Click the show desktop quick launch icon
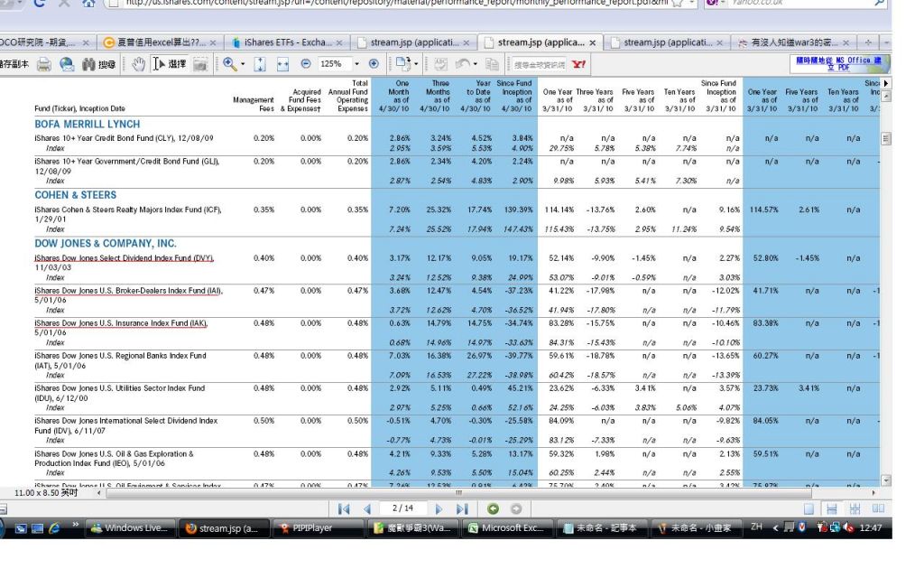This screenshot has width=924, height=578. (x=37, y=528)
